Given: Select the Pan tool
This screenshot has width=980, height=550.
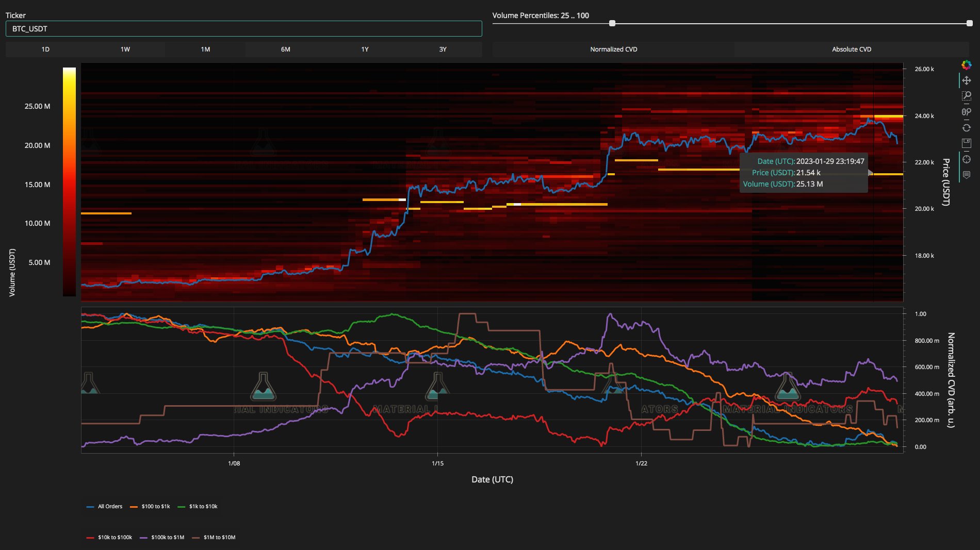Looking at the screenshot, I should pos(967,80).
